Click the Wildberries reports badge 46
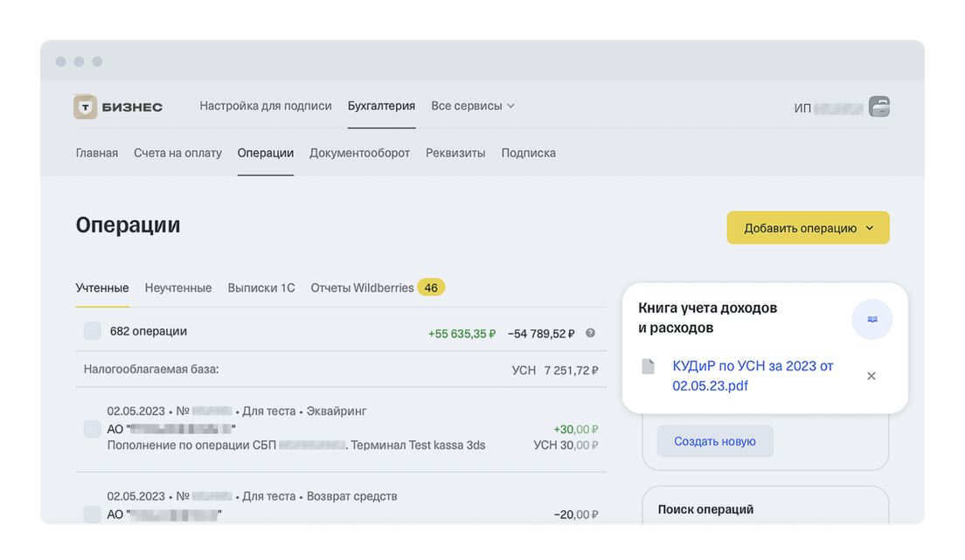 pyautogui.click(x=431, y=287)
